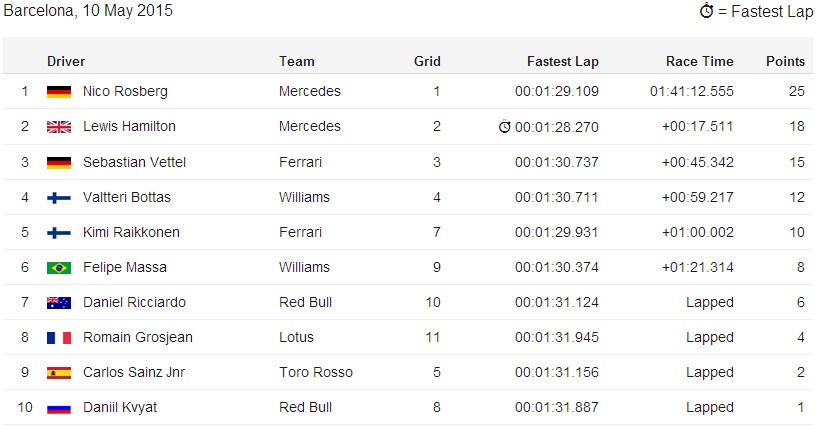This screenshot has width=817, height=426.
Task: Click the Lotus team name
Action: click(x=296, y=337)
